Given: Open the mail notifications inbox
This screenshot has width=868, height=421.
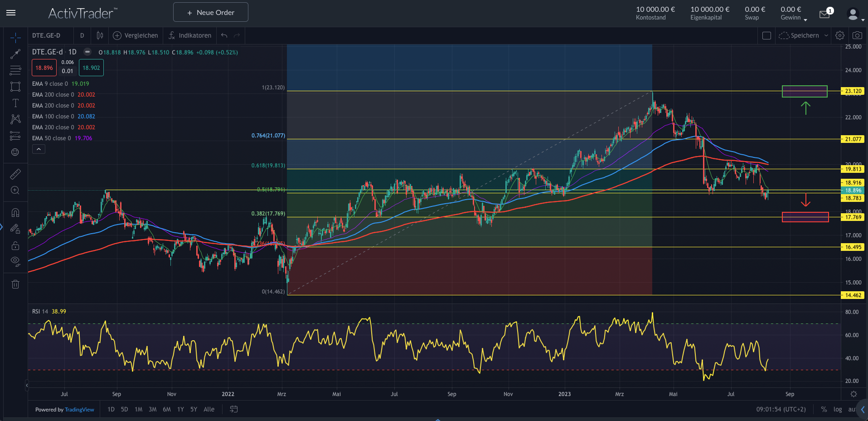Looking at the screenshot, I should [824, 14].
